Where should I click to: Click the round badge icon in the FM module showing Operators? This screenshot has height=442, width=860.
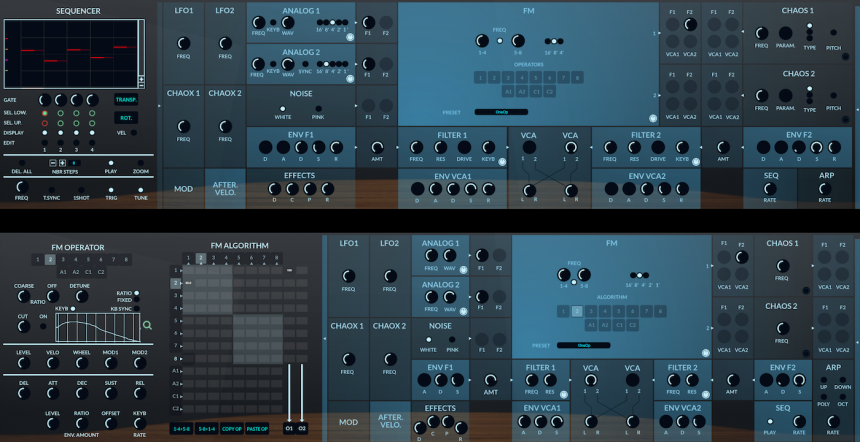tap(653, 118)
